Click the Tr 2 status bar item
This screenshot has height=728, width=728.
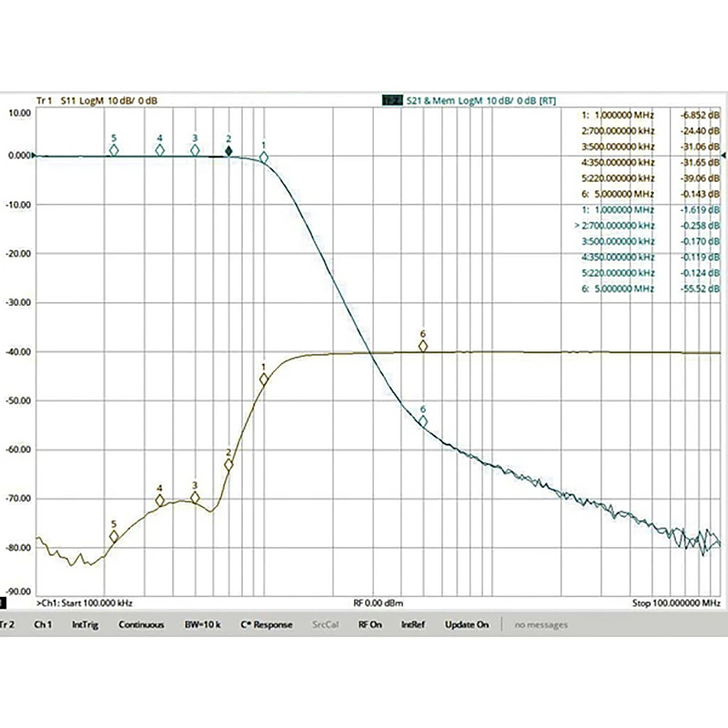(x=7, y=624)
